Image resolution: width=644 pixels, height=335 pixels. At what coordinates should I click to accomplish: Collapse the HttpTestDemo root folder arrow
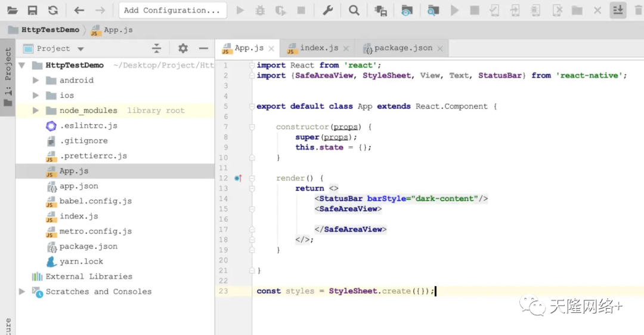pyautogui.click(x=22, y=65)
